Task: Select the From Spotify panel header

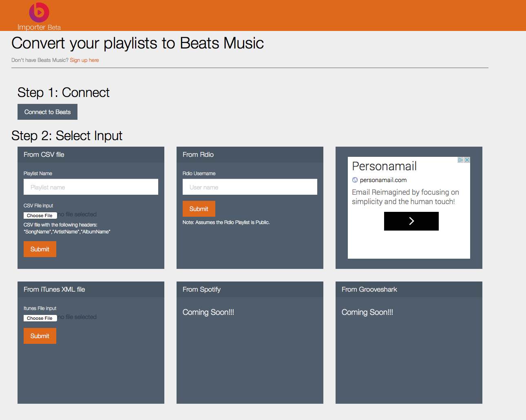Action: (x=201, y=290)
